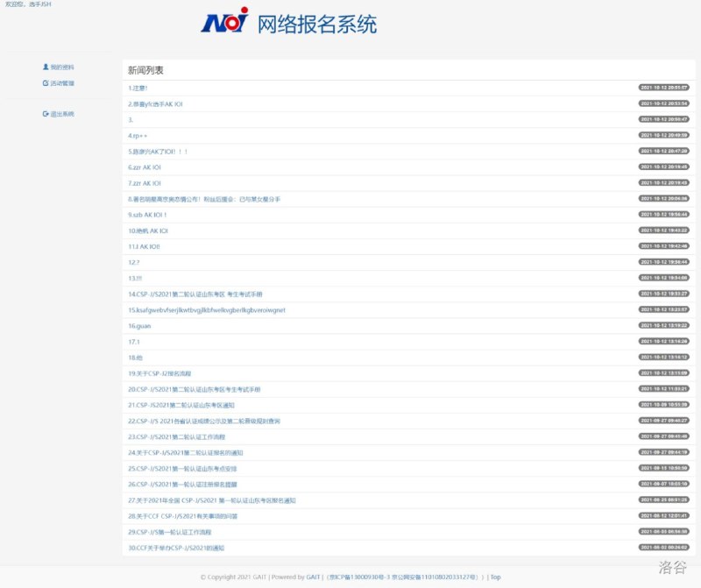Open news item 16.guan
The image size is (701, 588).
click(x=140, y=326)
